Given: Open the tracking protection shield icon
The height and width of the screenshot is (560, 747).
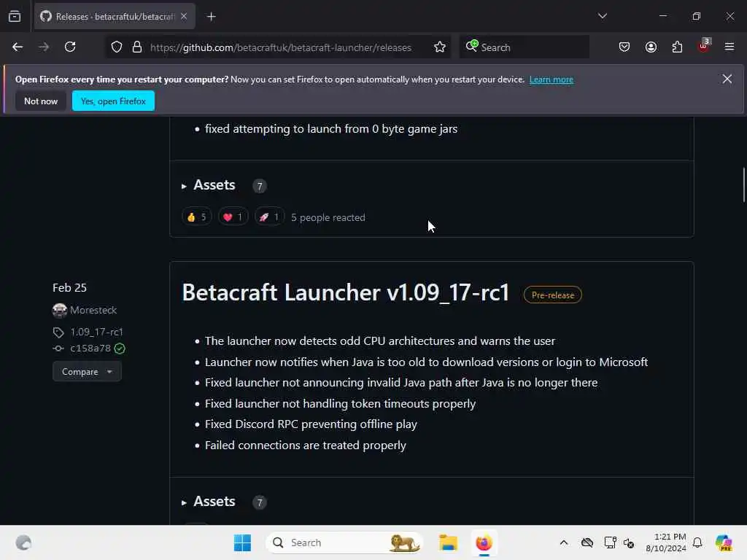Looking at the screenshot, I should point(117,47).
